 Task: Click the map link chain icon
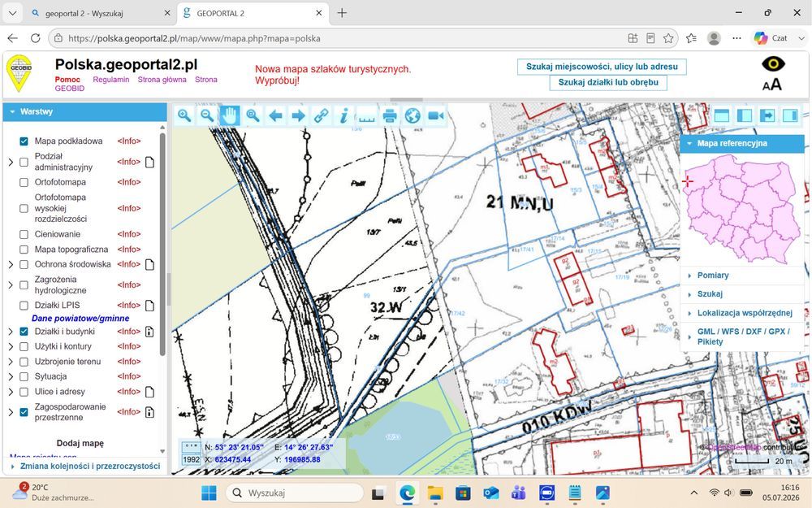coord(321,115)
